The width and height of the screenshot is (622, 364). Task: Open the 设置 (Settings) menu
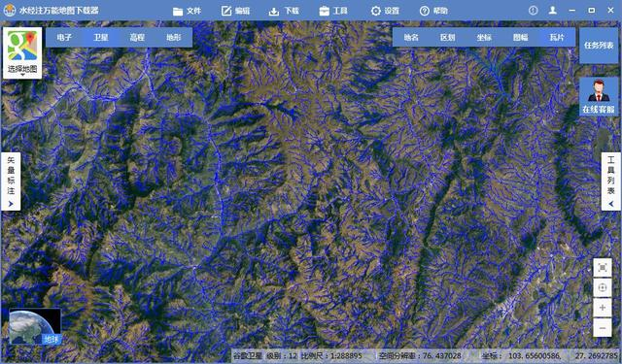pos(385,11)
